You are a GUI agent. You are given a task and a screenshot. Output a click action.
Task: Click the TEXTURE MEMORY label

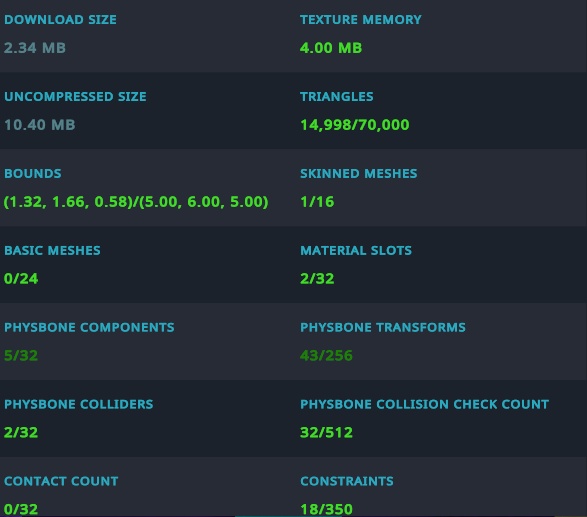361,19
